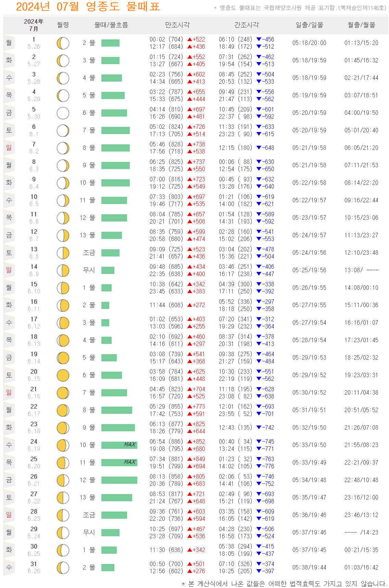Screen dimensions: 389x588
Task: Click the moon phase icon for July 1
Action: [63, 43]
